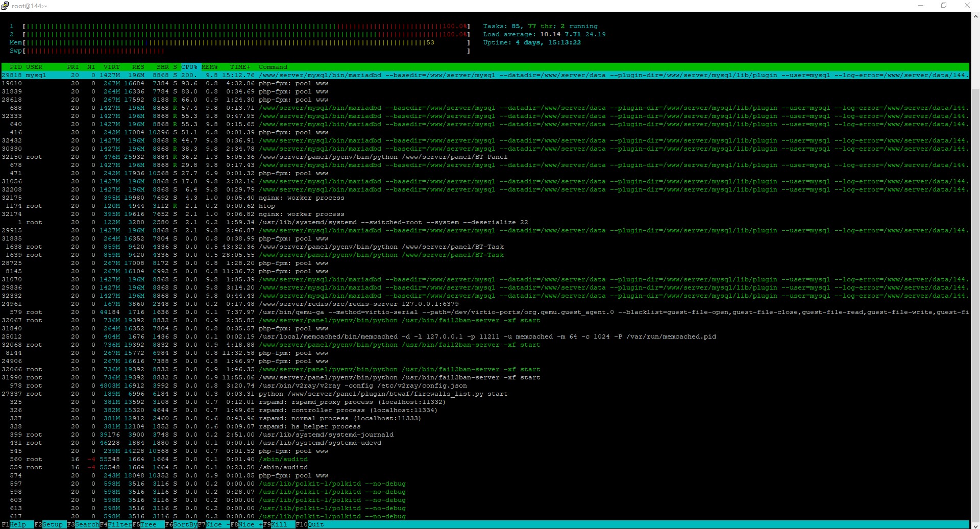
Task: Select systemd process row PID 1
Action: click(x=485, y=222)
